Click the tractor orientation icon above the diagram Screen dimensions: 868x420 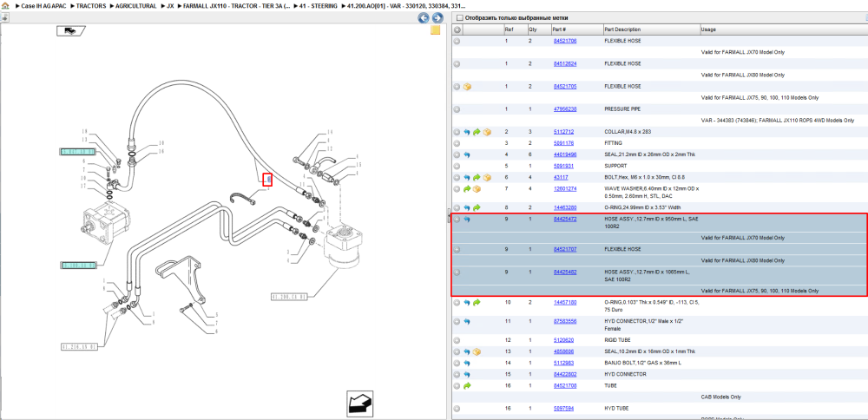[69, 31]
